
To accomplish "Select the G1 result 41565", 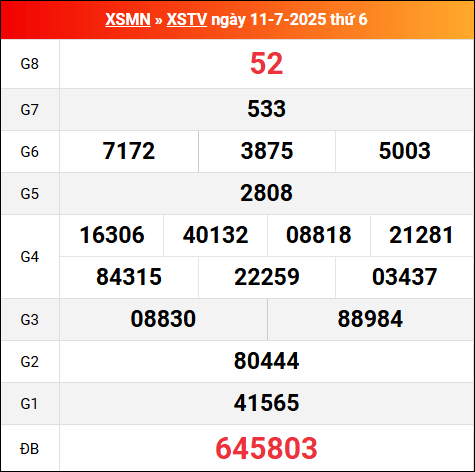I will [x=266, y=403].
